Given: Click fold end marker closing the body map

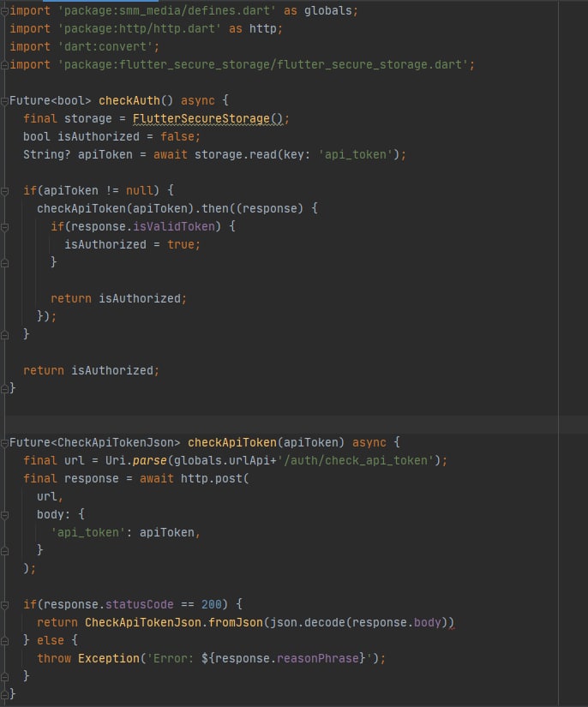Looking at the screenshot, I should [x=4, y=551].
